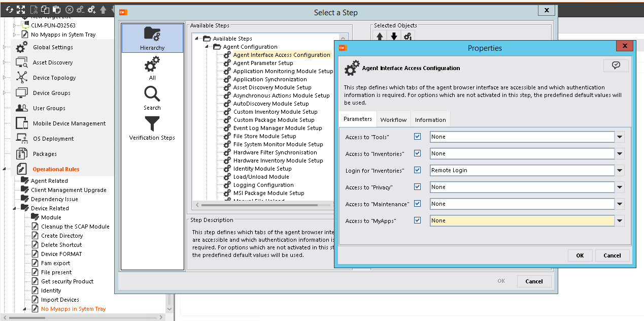
Task: Open the Login for "Inventories" dropdown arrow
Action: pyautogui.click(x=620, y=171)
